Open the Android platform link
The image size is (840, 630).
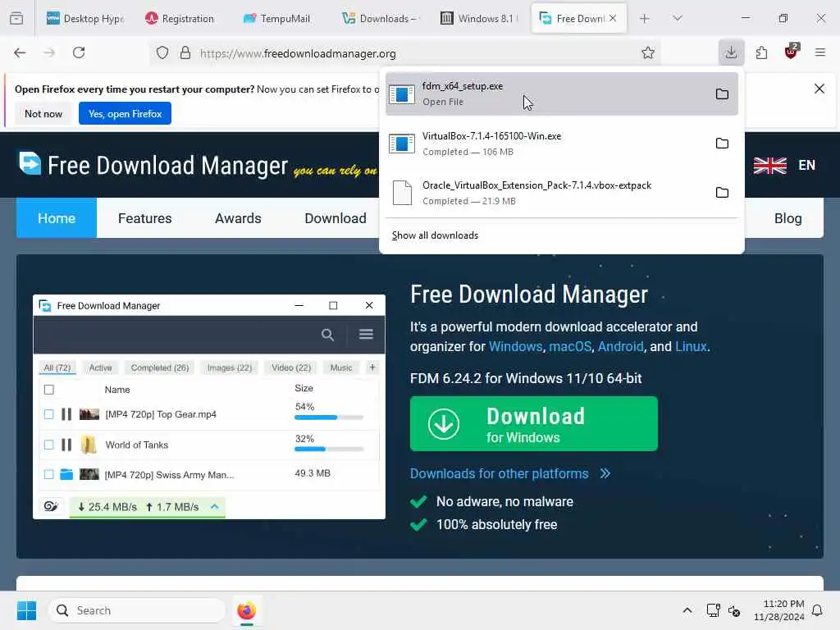(620, 347)
